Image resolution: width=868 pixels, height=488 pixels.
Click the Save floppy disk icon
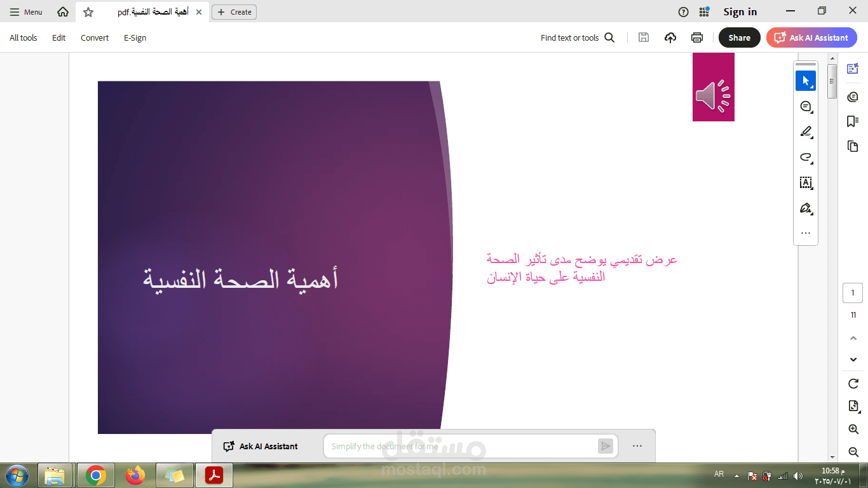tap(644, 37)
